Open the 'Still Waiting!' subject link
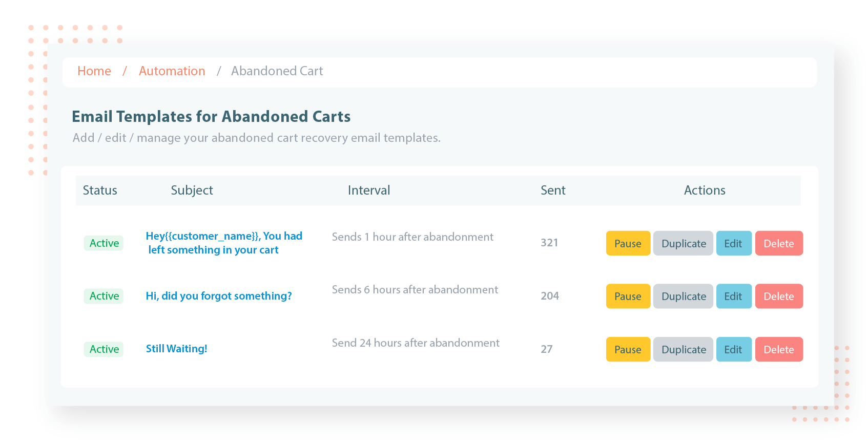Viewport: 868px width, 445px height. point(177,349)
